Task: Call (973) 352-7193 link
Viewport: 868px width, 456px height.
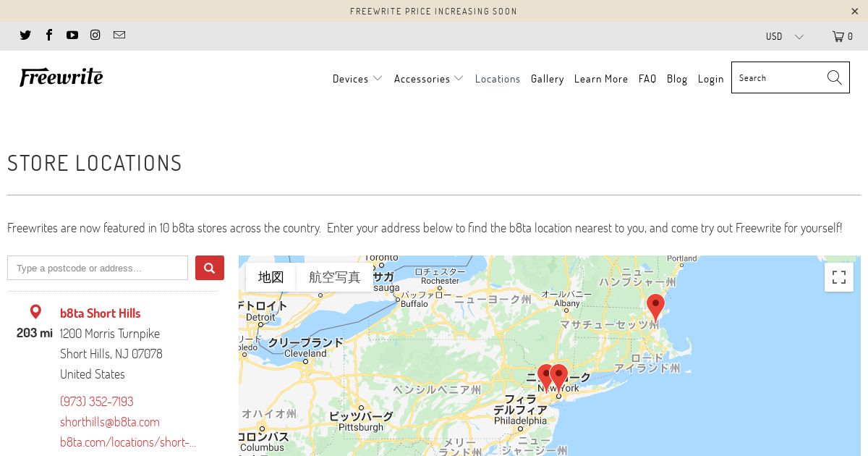Action: (96, 401)
